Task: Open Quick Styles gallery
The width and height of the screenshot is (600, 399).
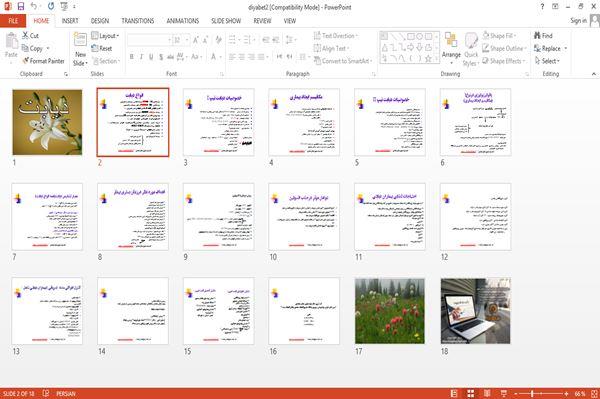Action: tap(471, 49)
